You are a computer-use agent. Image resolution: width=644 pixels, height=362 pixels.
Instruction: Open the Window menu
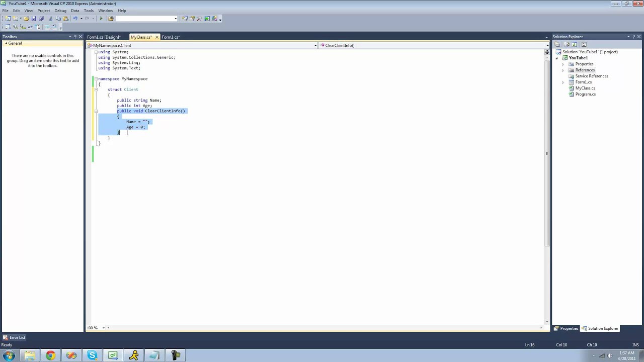click(x=106, y=11)
